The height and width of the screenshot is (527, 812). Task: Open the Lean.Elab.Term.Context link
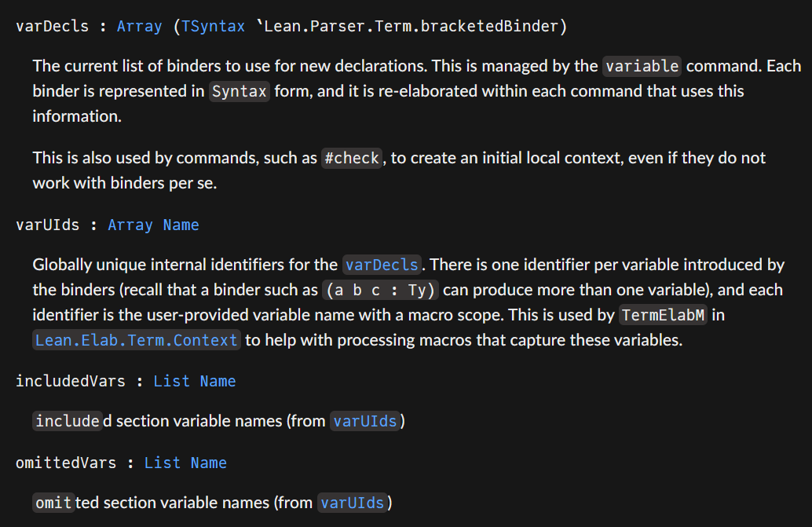pos(137,340)
